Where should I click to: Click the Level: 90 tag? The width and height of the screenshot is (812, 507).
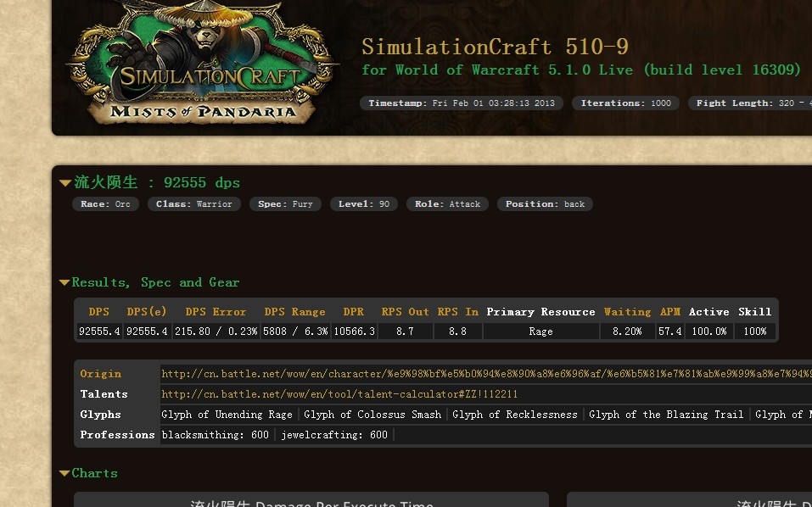[364, 203]
